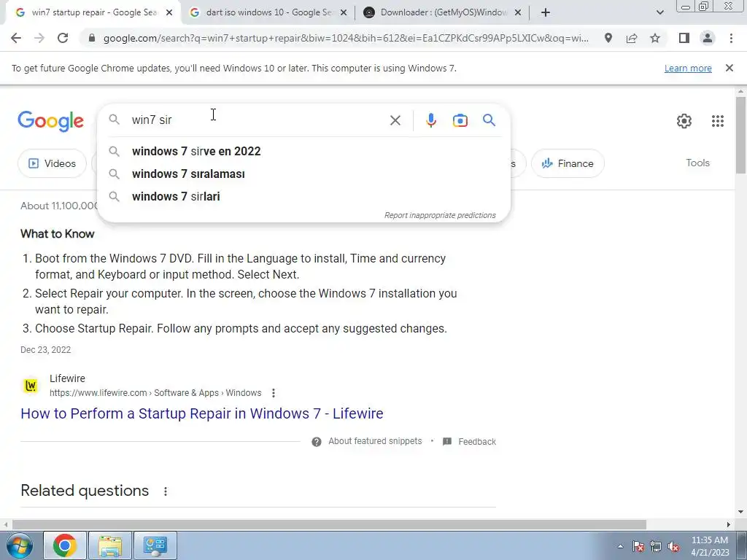Open Windows Explorer from taskbar
Image resolution: width=747 pixels, height=560 pixels.
110,545
